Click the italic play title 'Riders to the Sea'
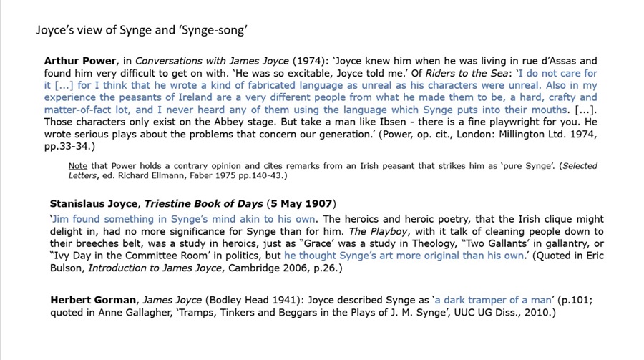This screenshot has width=644, height=360. (x=466, y=73)
